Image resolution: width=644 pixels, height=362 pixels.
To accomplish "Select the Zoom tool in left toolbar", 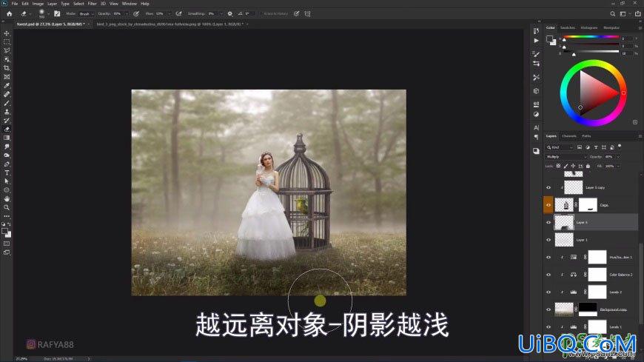I will pos(7,207).
